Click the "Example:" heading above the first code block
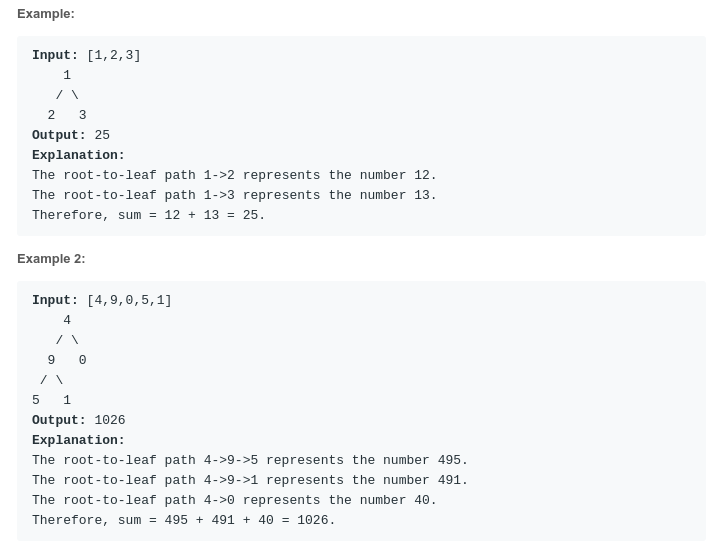 point(46,14)
